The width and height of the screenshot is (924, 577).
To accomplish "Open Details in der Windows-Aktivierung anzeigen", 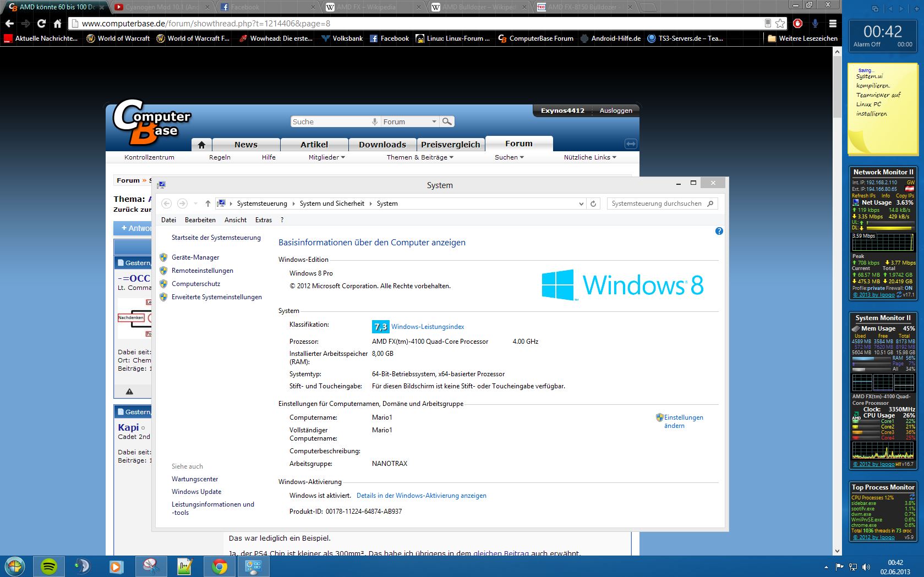I will point(422,496).
